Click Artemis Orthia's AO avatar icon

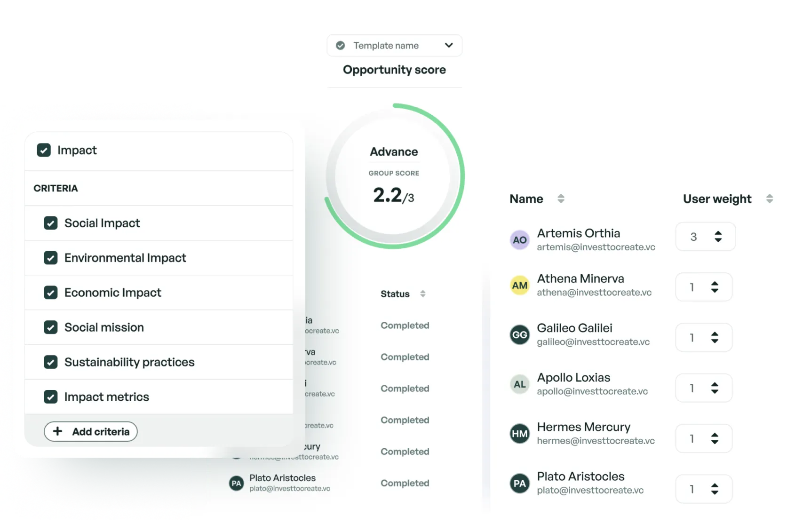click(519, 240)
